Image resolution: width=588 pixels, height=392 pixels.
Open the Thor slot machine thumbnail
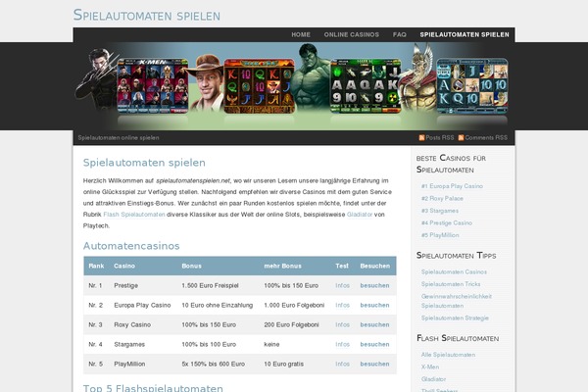tap(472, 86)
